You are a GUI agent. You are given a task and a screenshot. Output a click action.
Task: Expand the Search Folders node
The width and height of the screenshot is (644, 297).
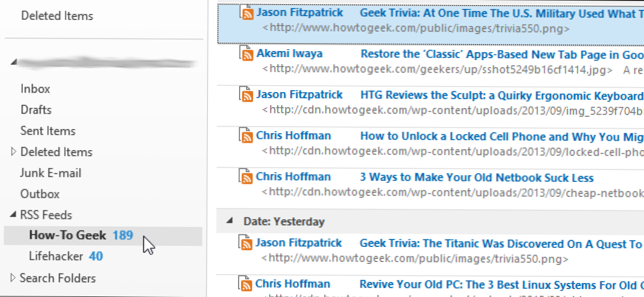tap(13, 278)
